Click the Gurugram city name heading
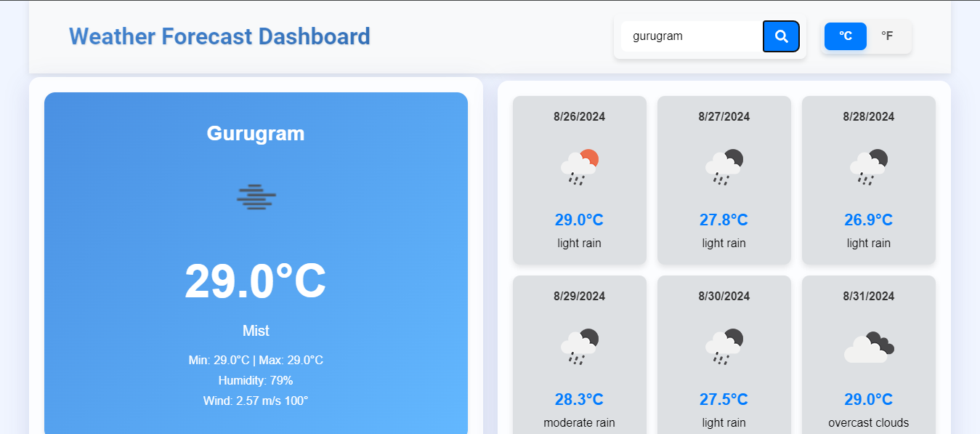980x434 pixels. point(256,133)
